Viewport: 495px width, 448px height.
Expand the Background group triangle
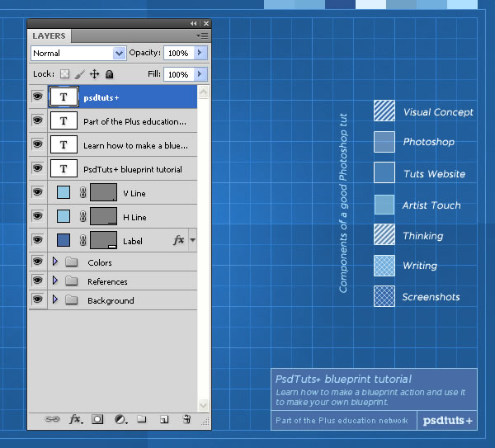click(x=55, y=299)
